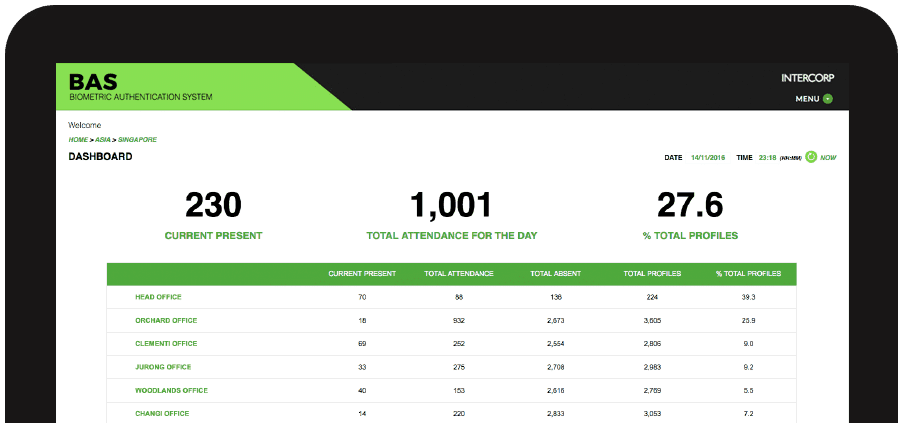This screenshot has width=903, height=423.
Task: Click Orchard Office total attendance 932
Action: click(x=459, y=321)
